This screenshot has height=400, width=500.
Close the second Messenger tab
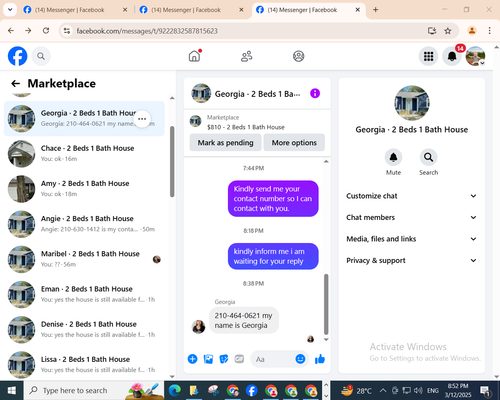pyautogui.click(x=241, y=10)
